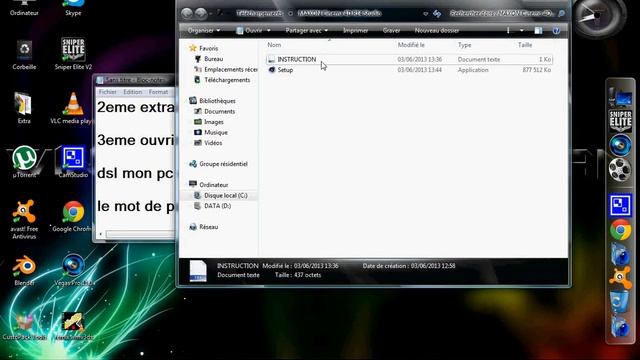This screenshot has height=360, width=640.
Task: Open Téléchargements in the navigation pane
Action: click(222, 80)
